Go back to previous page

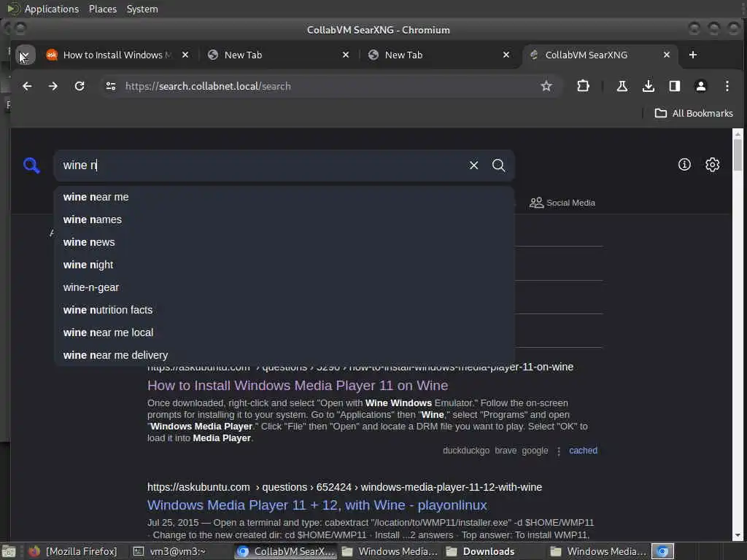click(27, 86)
